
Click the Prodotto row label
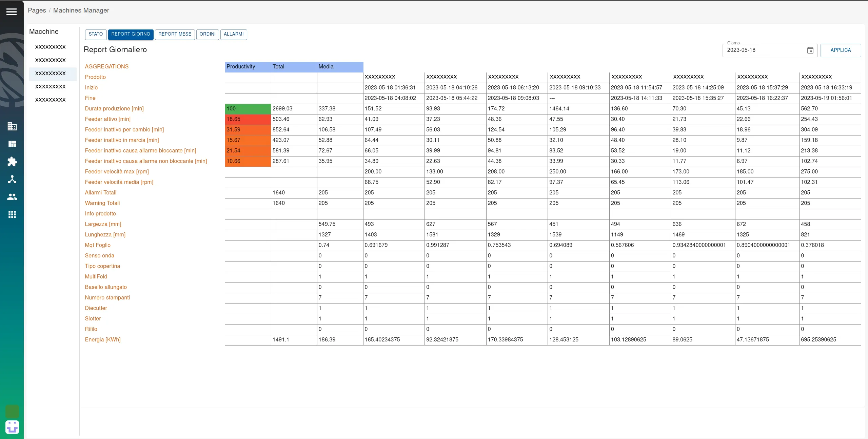point(95,77)
